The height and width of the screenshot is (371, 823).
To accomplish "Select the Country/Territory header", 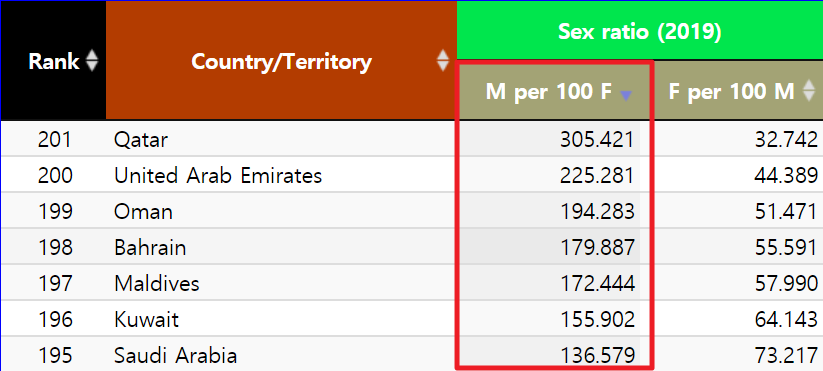I will coord(281,60).
